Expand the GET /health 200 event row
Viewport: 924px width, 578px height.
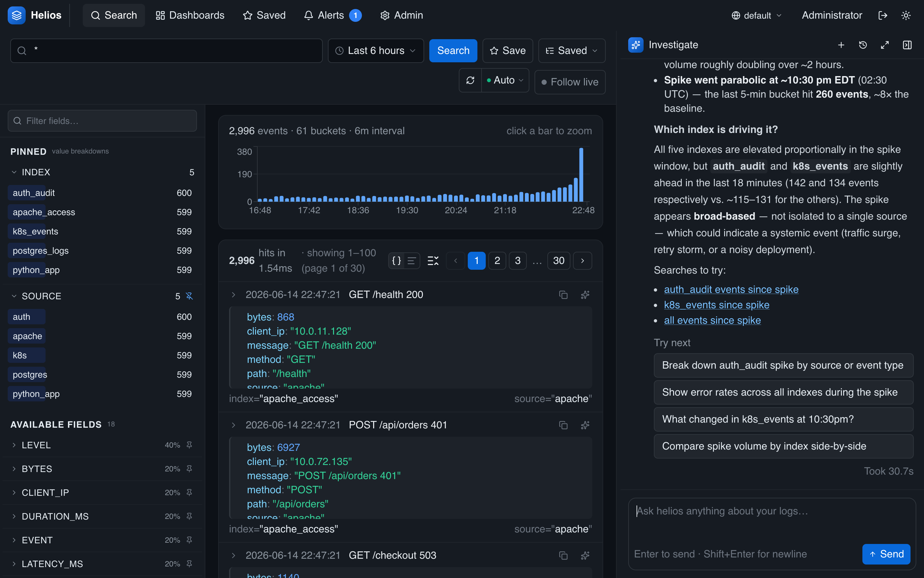click(x=233, y=295)
